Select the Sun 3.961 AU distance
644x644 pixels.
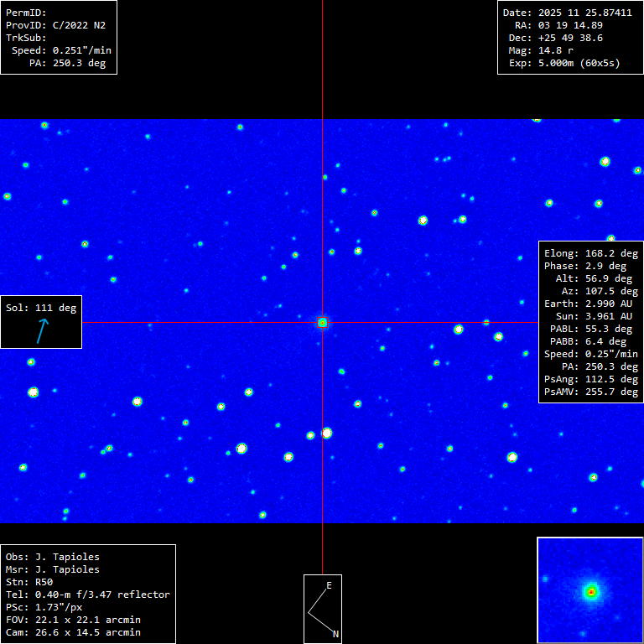tap(590, 316)
